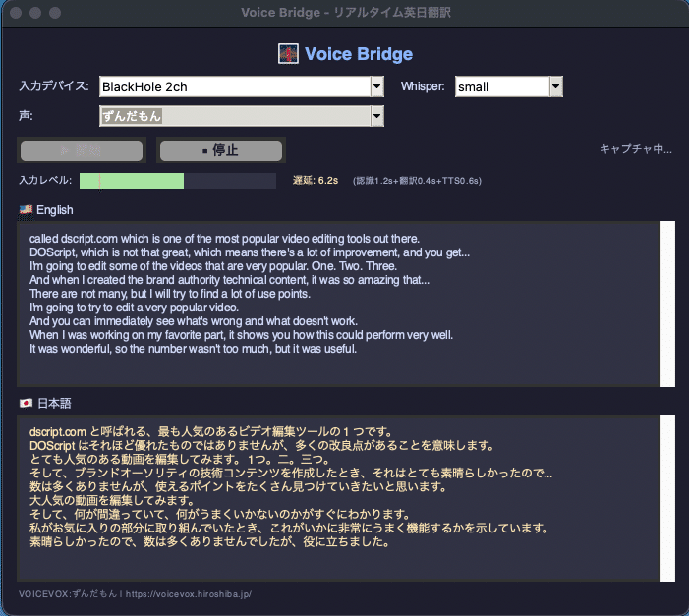Click the VOICEVOX credit URL in the footer
This screenshot has height=616, width=689.
pyautogui.click(x=189, y=594)
